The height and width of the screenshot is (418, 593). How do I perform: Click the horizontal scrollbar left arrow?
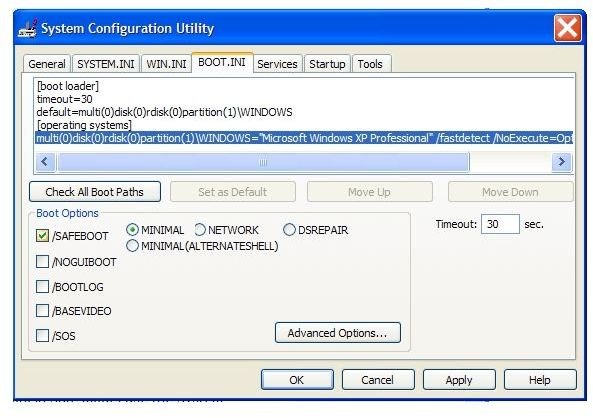(45, 162)
